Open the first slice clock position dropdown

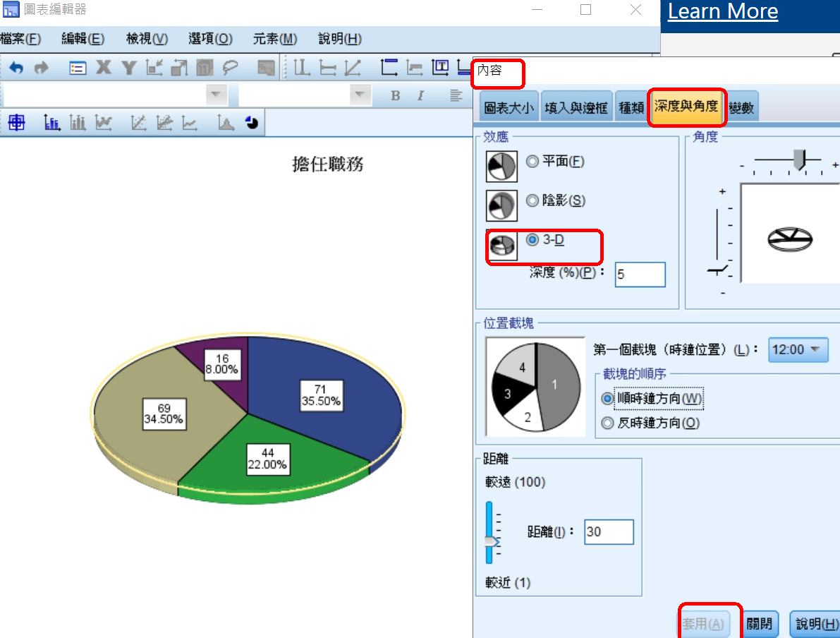click(x=798, y=349)
